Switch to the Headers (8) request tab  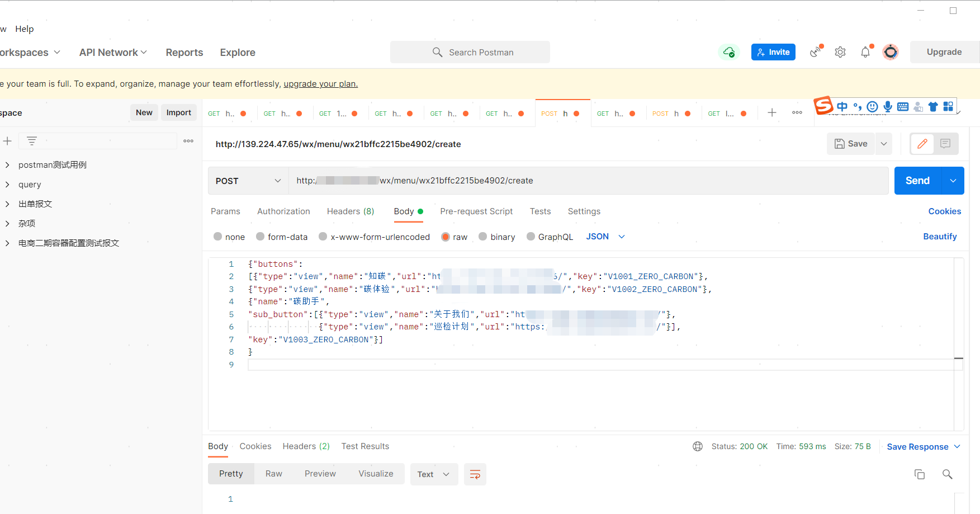click(351, 211)
